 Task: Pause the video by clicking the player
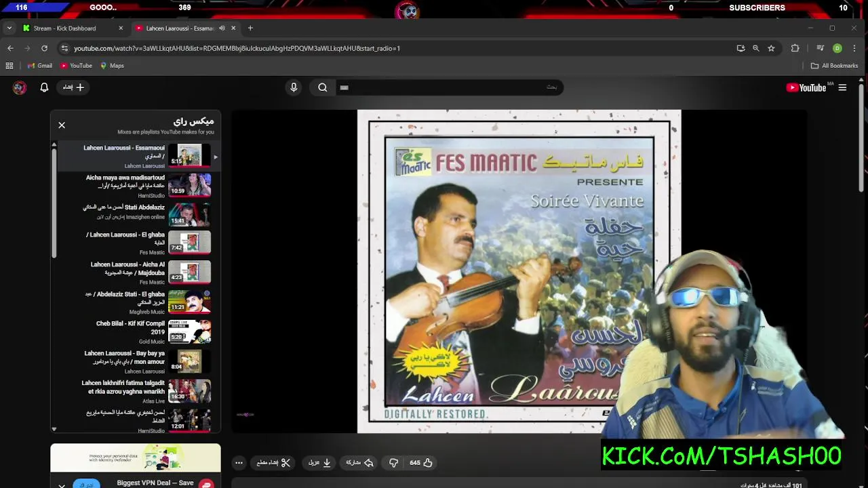pyautogui.click(x=519, y=271)
